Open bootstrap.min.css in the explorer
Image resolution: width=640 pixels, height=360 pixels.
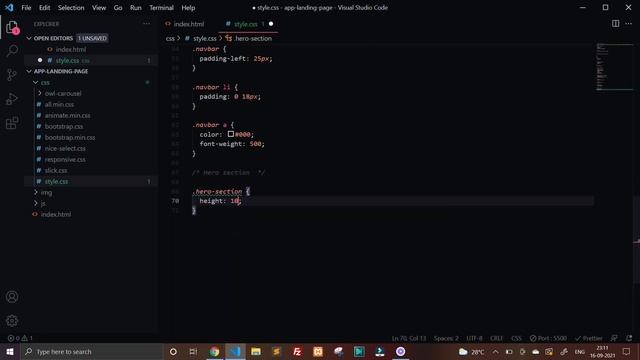pyautogui.click(x=70, y=137)
